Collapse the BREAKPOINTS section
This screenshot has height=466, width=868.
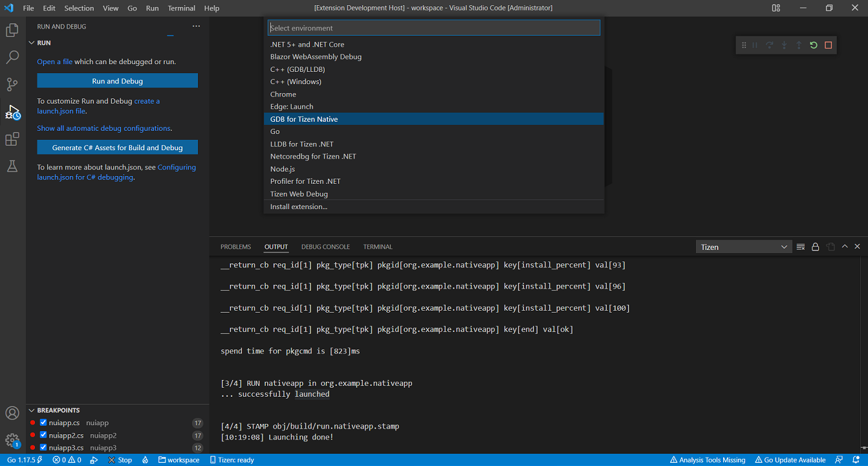[30, 410]
